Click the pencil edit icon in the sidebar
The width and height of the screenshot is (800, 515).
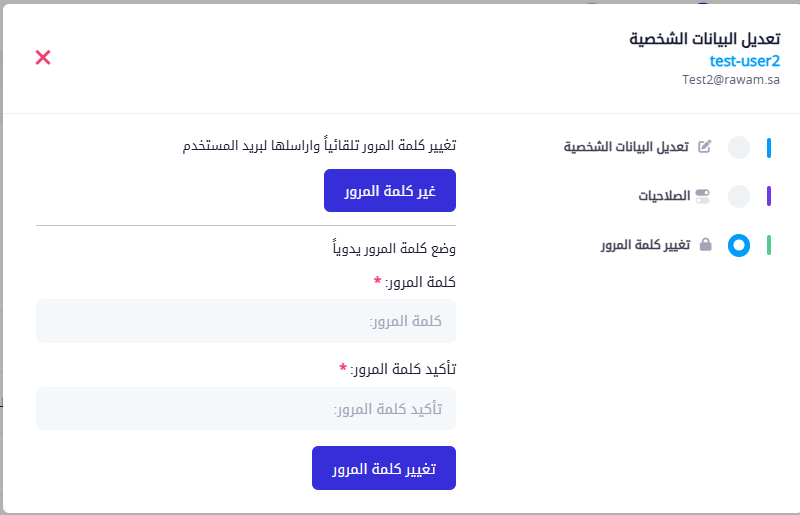[x=704, y=147]
